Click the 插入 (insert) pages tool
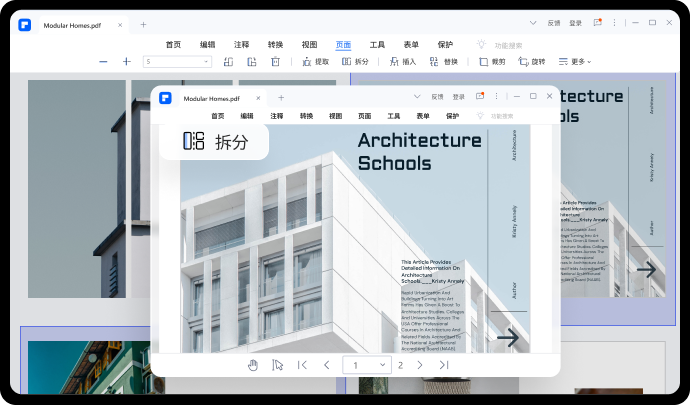The image size is (690, 405). [x=402, y=62]
